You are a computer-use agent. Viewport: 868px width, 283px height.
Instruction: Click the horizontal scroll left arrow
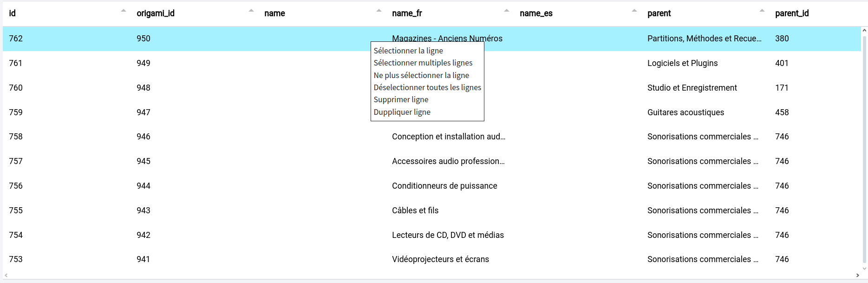[x=6, y=276]
